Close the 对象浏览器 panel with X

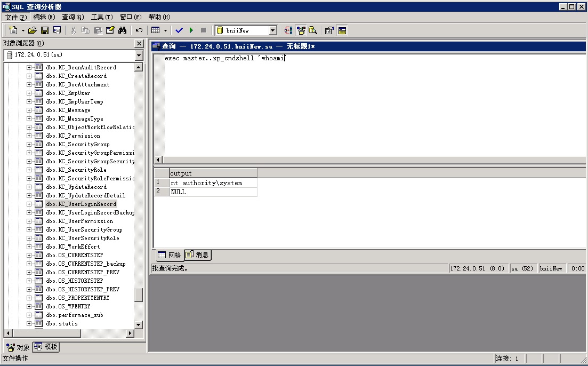(139, 44)
